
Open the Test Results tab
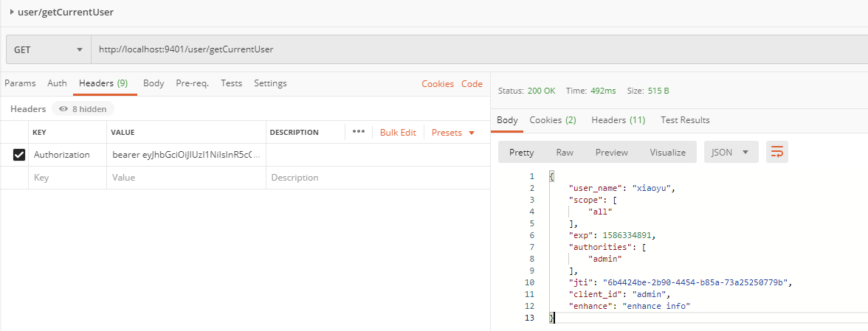tap(685, 120)
